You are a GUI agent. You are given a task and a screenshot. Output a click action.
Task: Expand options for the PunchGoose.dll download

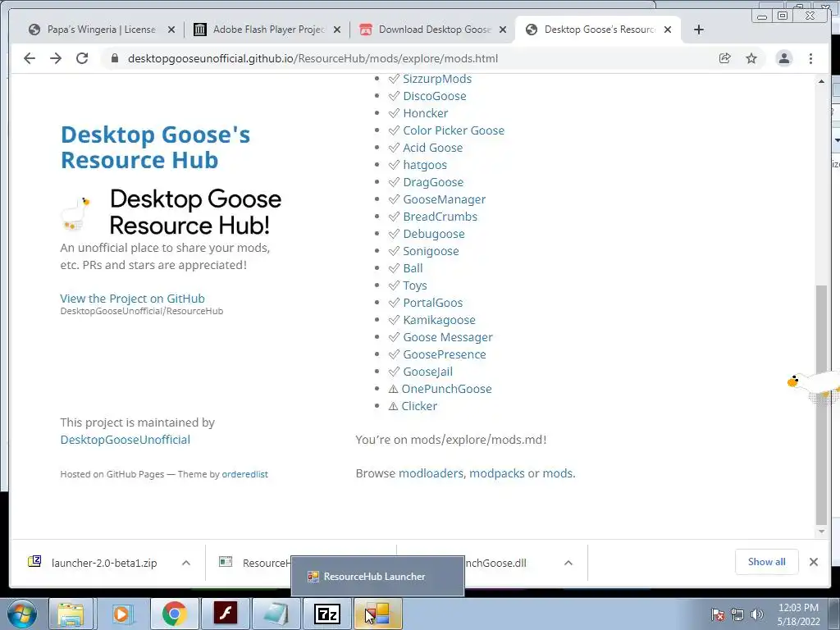coord(568,563)
